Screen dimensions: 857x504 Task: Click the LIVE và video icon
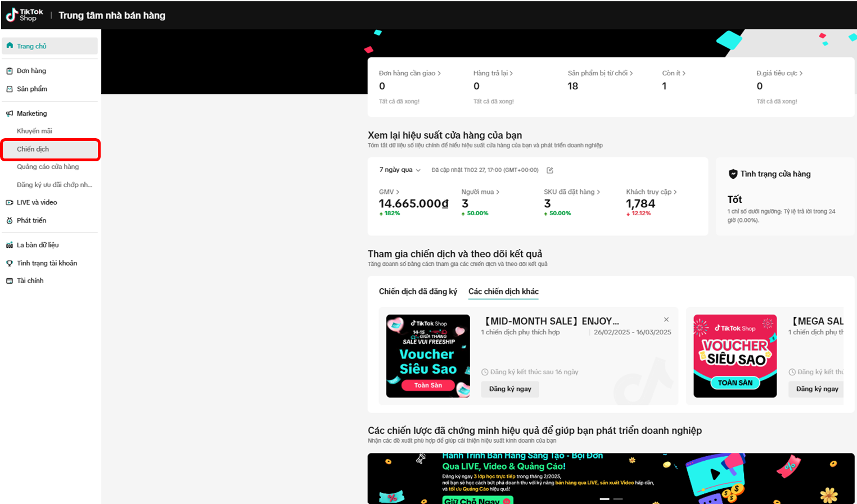point(10,202)
